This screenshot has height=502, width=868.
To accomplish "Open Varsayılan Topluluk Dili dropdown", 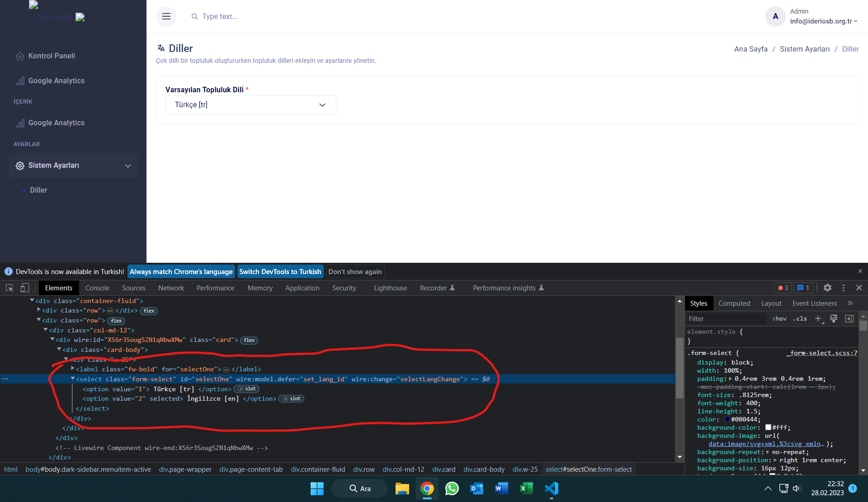I will [x=250, y=105].
